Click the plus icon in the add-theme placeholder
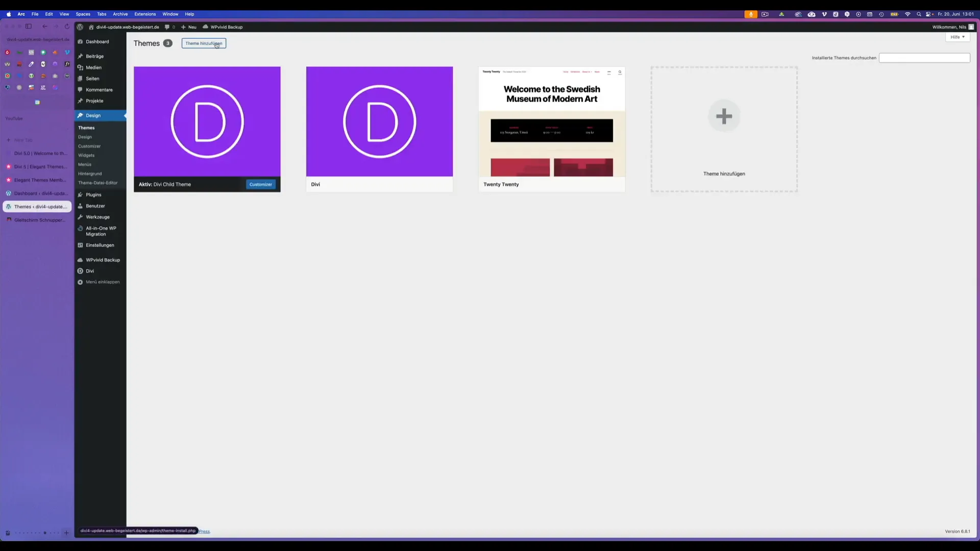Screen dimensions: 980x551 pos(724,116)
